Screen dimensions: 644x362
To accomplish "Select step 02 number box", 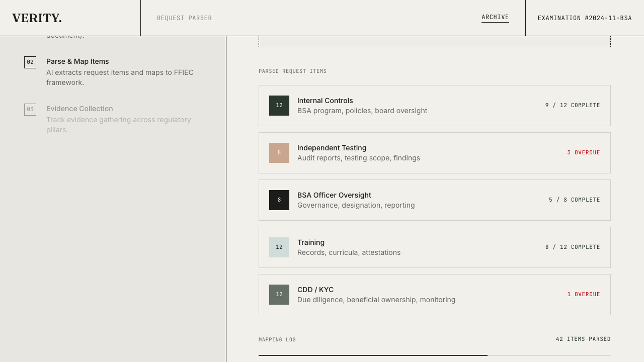I will tap(30, 62).
